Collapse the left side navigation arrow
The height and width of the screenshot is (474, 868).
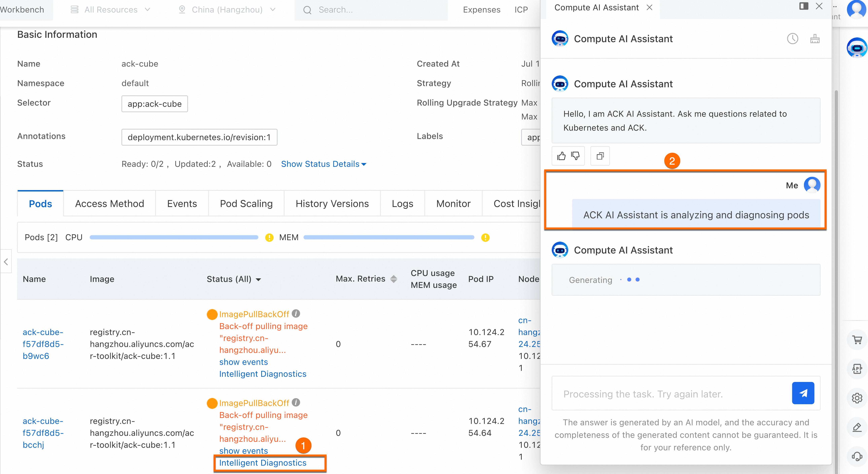pos(6,261)
